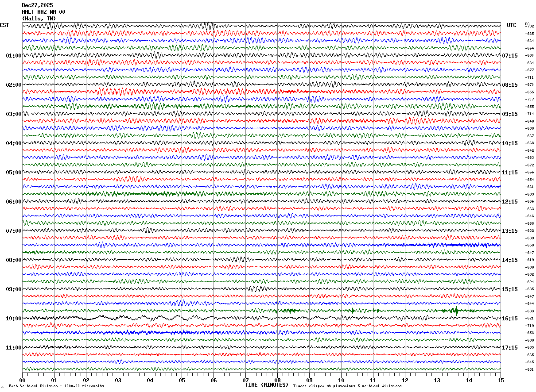Click the DC offset value -732

(529, 27)
